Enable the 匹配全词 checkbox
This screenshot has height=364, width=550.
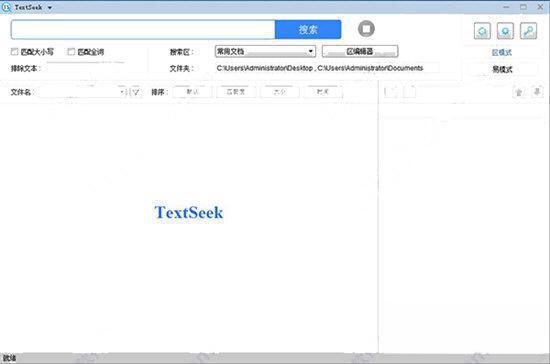point(71,52)
